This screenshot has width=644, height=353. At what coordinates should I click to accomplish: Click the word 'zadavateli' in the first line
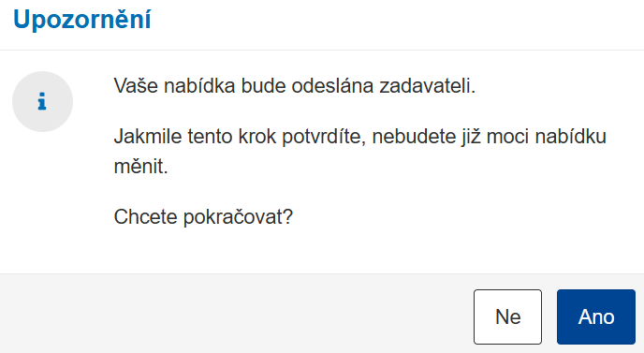point(427,86)
